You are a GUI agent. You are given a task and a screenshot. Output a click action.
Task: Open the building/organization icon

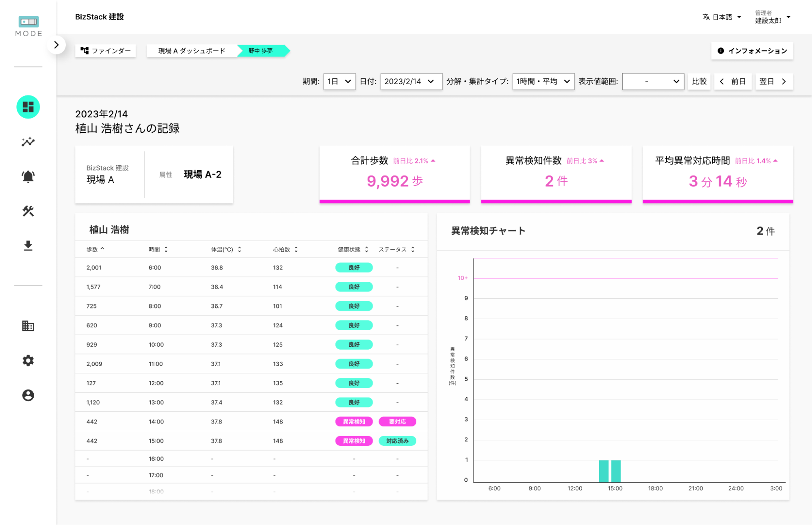(28, 326)
